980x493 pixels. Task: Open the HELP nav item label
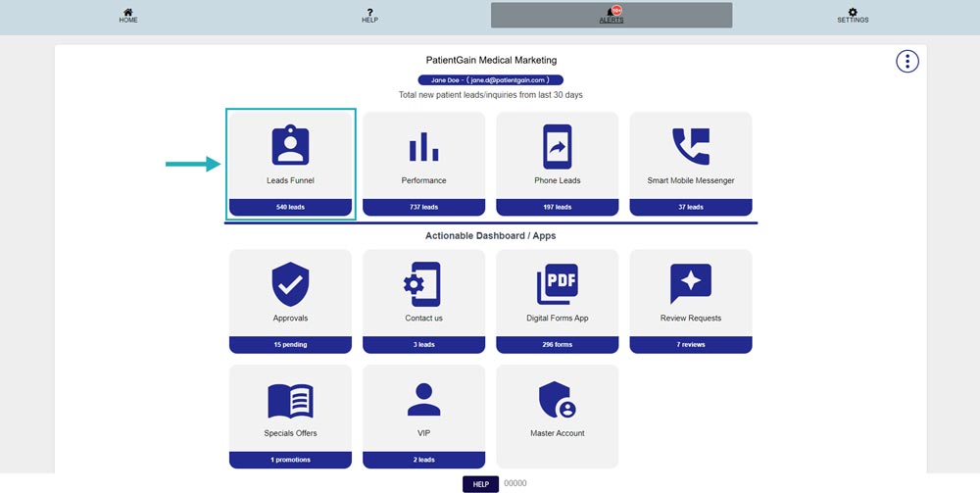coord(370,20)
